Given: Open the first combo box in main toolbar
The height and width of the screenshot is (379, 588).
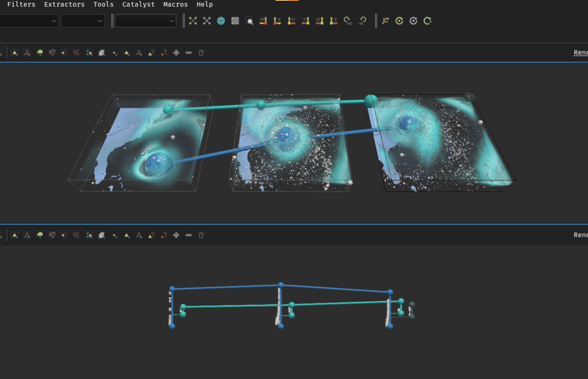Looking at the screenshot, I should (28, 21).
